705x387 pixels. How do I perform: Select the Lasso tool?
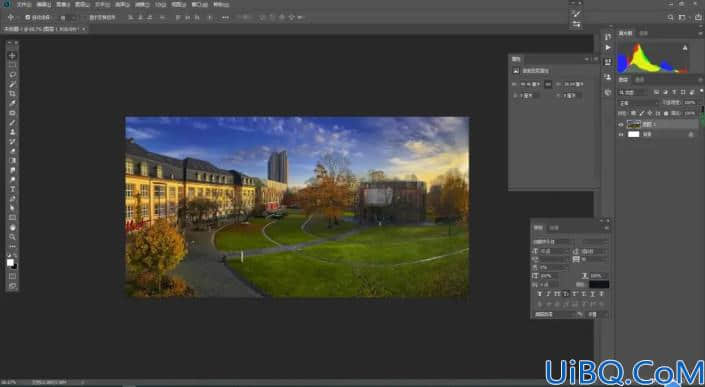[12, 75]
